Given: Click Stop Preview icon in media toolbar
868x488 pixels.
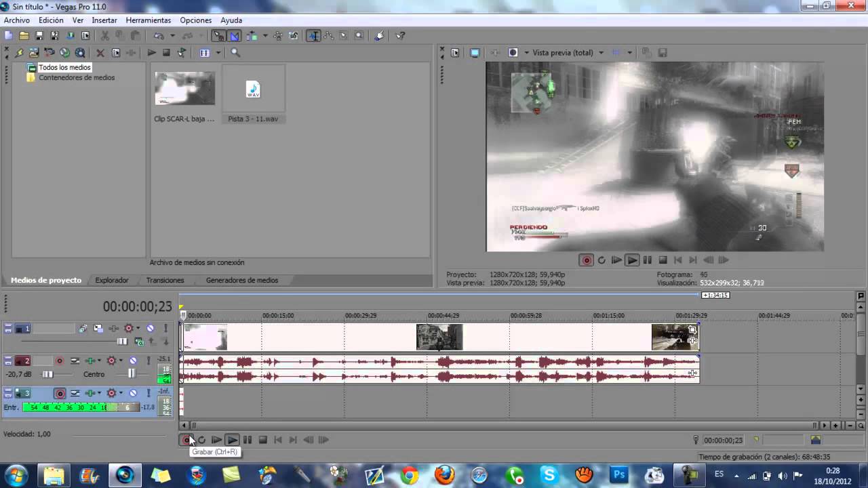Looking at the screenshot, I should tap(166, 52).
